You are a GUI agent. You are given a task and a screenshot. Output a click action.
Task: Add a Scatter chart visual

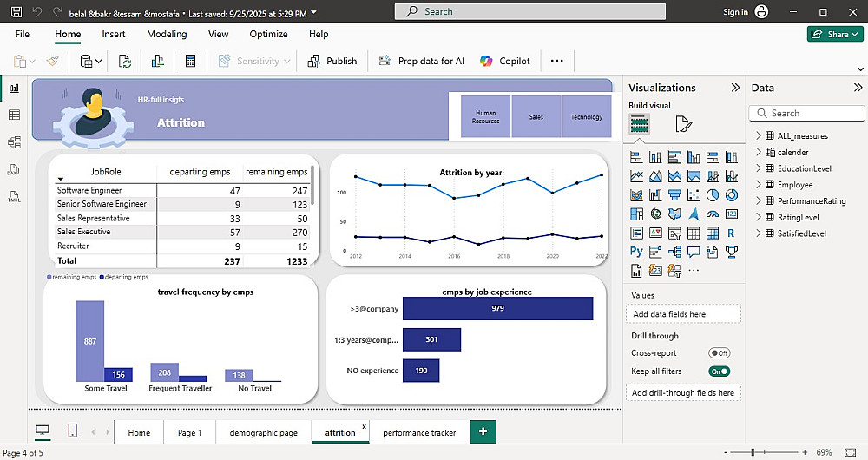pos(693,195)
